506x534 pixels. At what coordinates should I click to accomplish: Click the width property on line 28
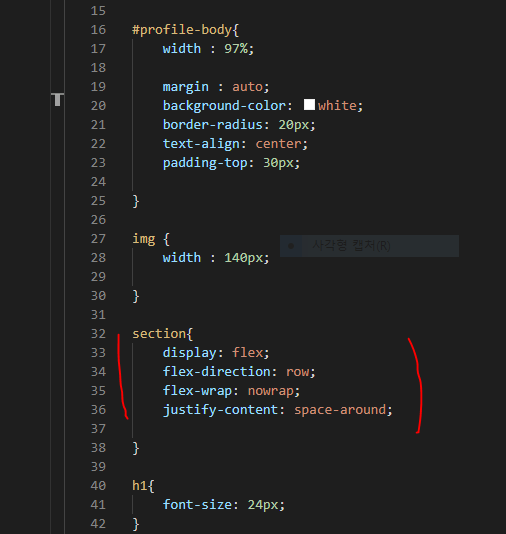[182, 258]
